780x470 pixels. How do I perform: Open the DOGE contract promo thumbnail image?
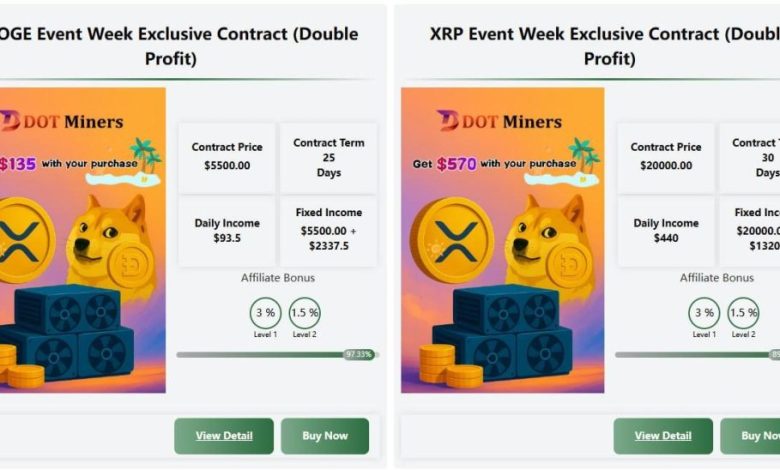point(83,240)
